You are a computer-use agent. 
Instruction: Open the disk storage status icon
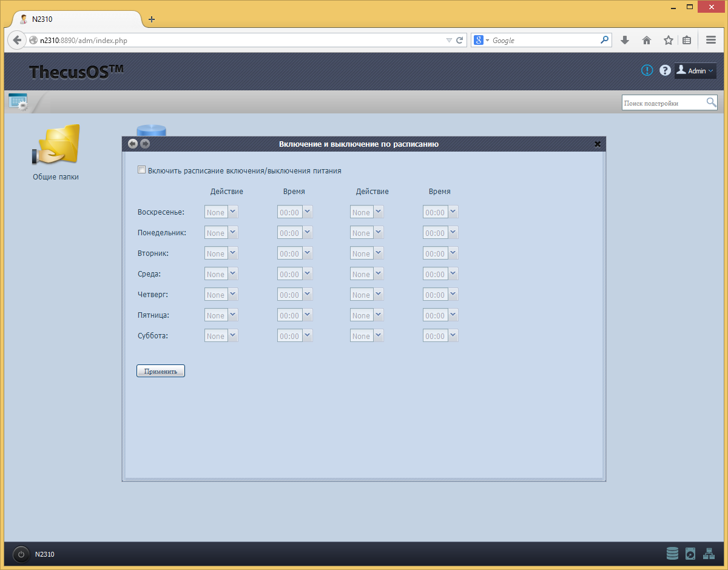(x=672, y=554)
